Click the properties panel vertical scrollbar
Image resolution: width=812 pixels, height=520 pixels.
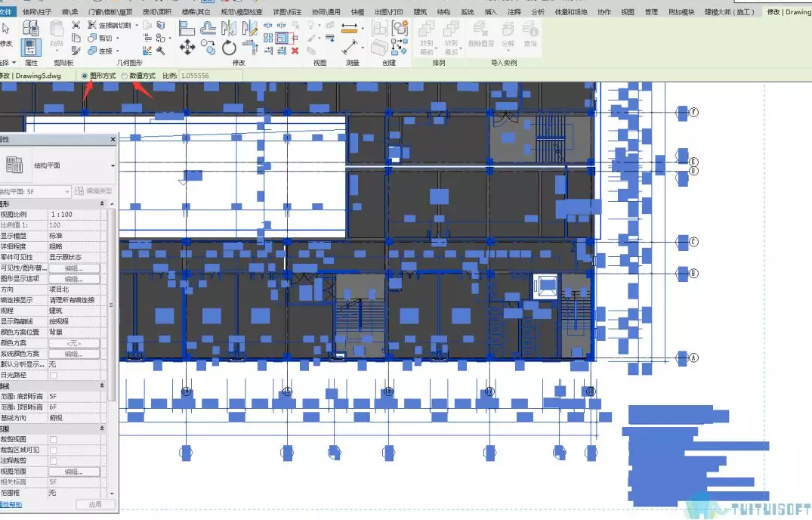tap(111, 305)
